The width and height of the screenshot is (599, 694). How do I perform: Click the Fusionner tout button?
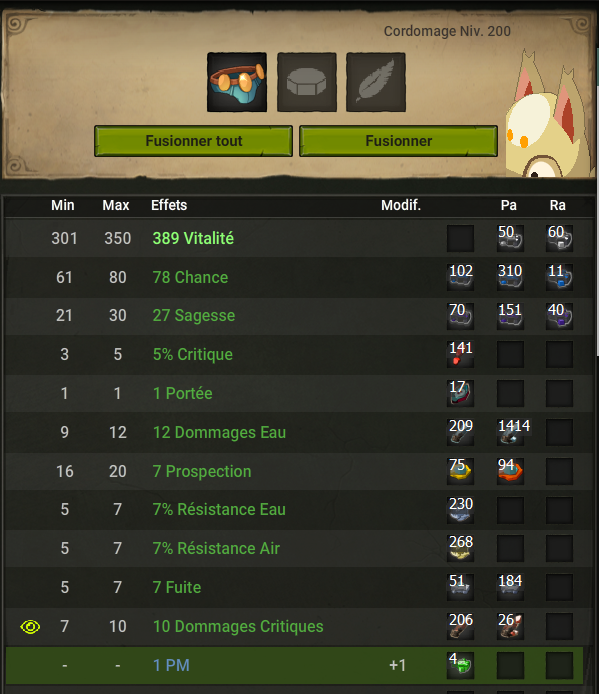coord(193,141)
